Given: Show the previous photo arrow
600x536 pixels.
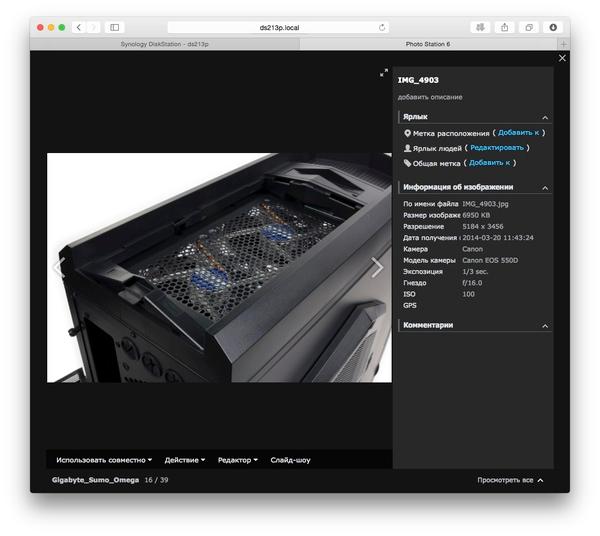Looking at the screenshot, I should (59, 267).
